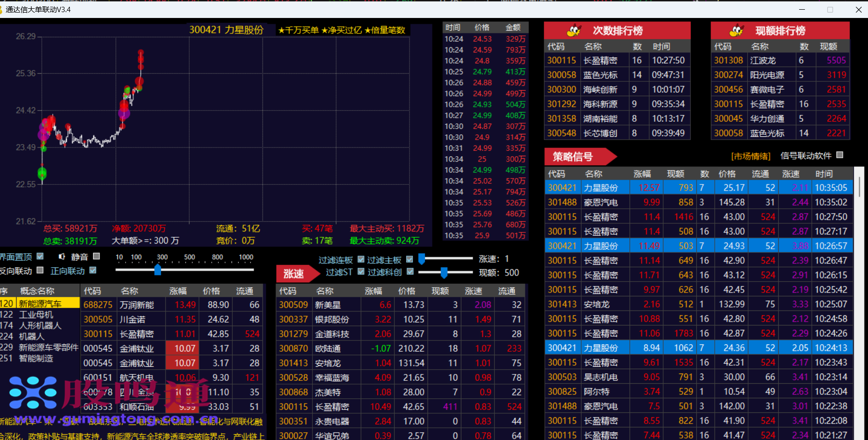This screenshot has height=440, width=868.
Task: Click the 涨幅 column header in 策略信号 table
Action: [x=642, y=174]
